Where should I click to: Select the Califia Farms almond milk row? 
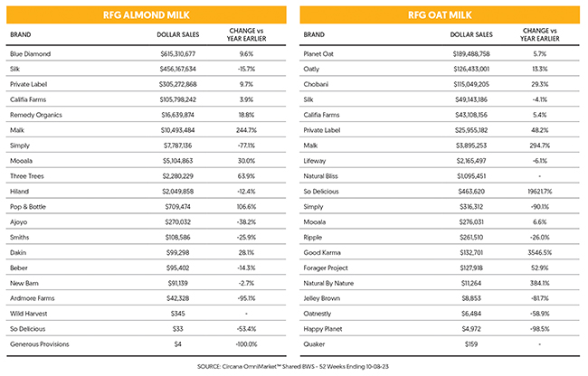147,99
